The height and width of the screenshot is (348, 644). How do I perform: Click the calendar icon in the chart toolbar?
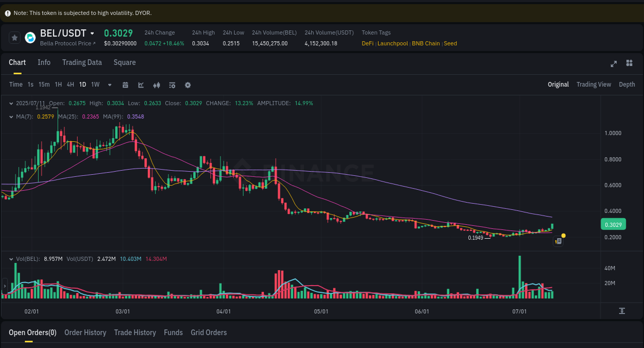coord(125,85)
